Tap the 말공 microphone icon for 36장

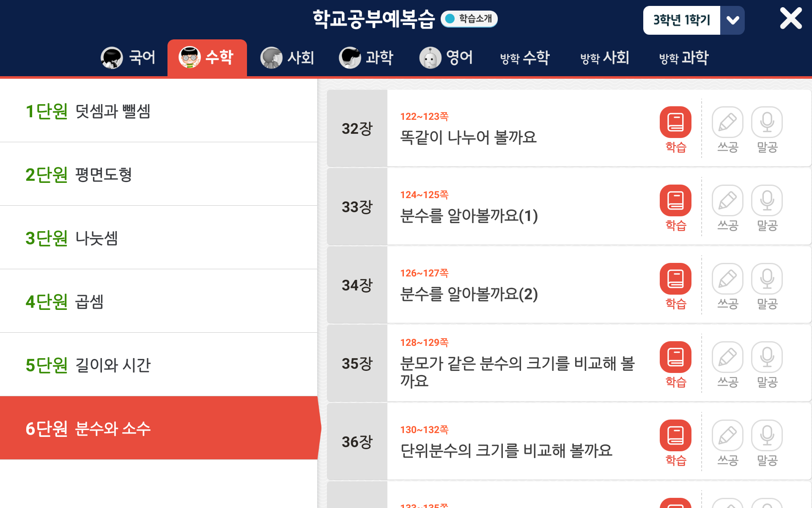767,436
